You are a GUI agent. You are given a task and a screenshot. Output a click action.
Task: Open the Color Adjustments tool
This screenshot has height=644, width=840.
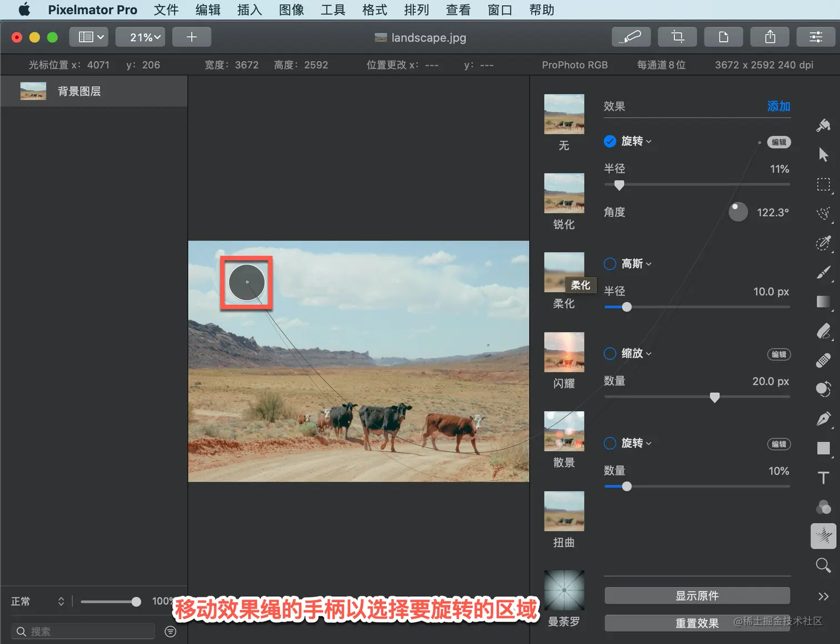coord(823,507)
